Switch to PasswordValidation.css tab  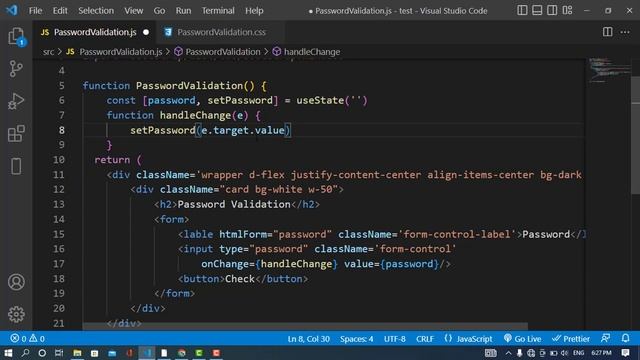(221, 32)
